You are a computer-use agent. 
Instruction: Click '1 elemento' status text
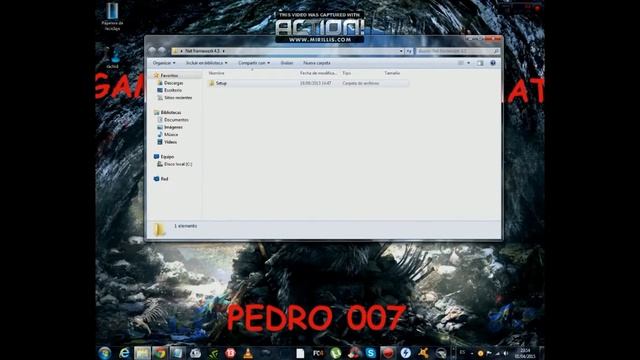tap(185, 226)
